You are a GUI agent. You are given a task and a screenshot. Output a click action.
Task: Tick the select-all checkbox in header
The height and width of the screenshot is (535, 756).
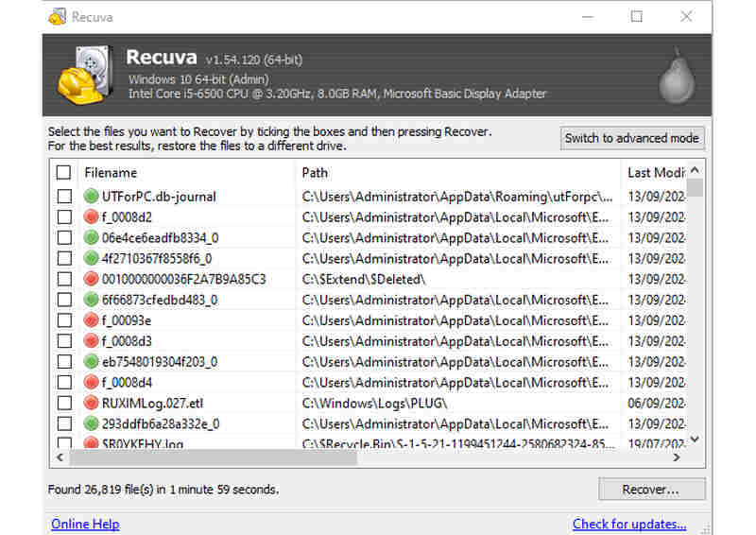point(63,172)
